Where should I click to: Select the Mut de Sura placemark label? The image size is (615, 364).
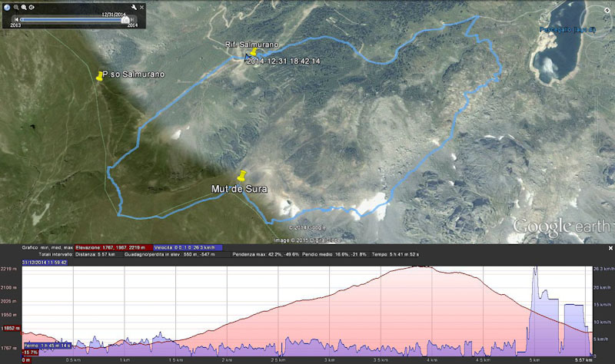coord(239,189)
